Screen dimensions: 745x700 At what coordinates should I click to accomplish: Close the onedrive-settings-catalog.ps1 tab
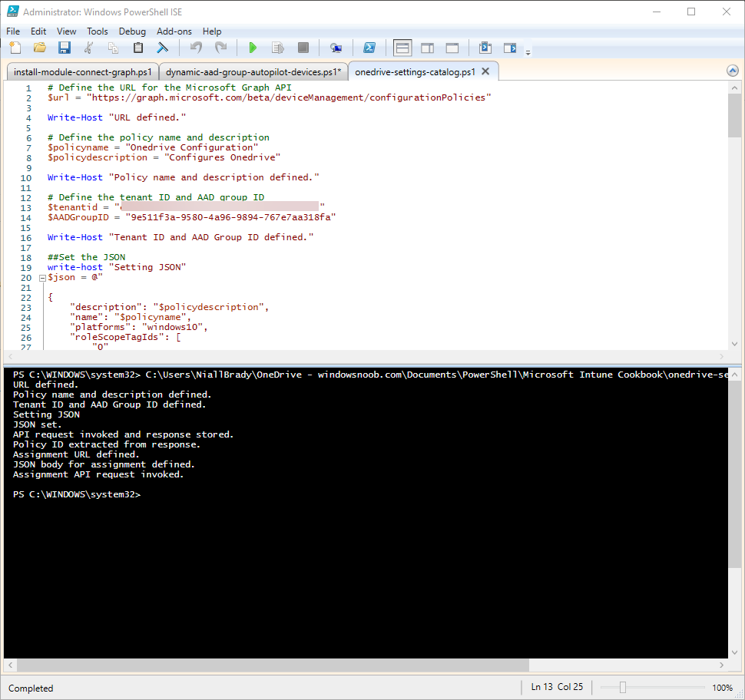coord(485,71)
